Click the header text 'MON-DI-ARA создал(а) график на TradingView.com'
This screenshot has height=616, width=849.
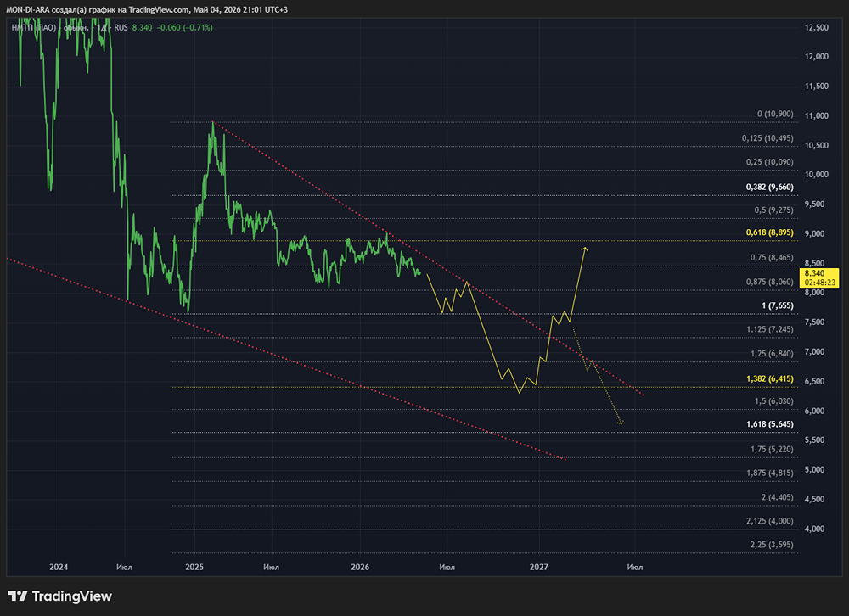pyautogui.click(x=98, y=9)
